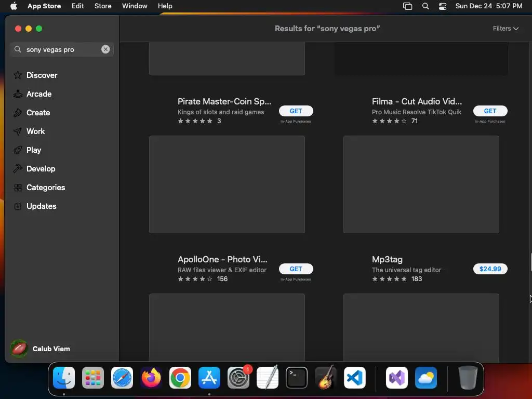Launch Firefox from the Dock
The image size is (532, 399).
click(151, 378)
